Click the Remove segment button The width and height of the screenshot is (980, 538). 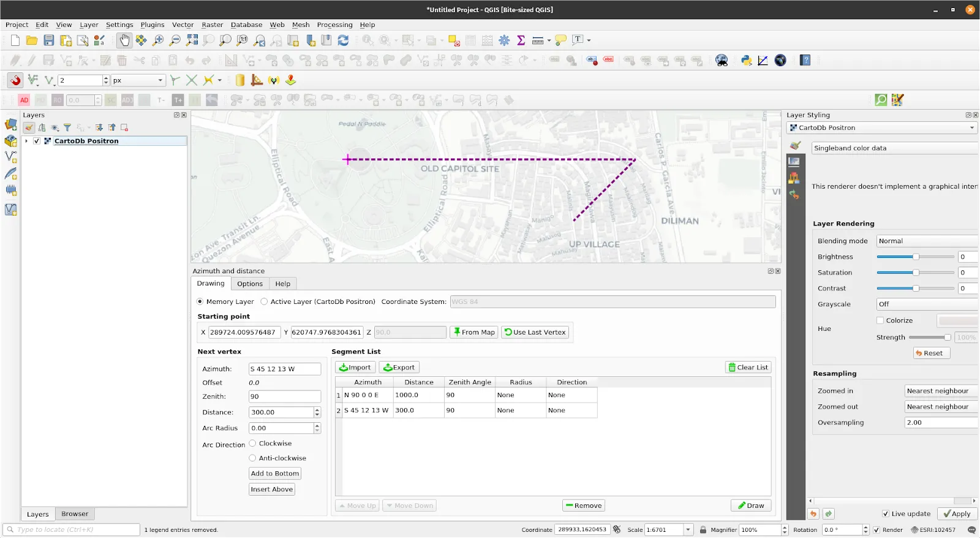coord(584,506)
